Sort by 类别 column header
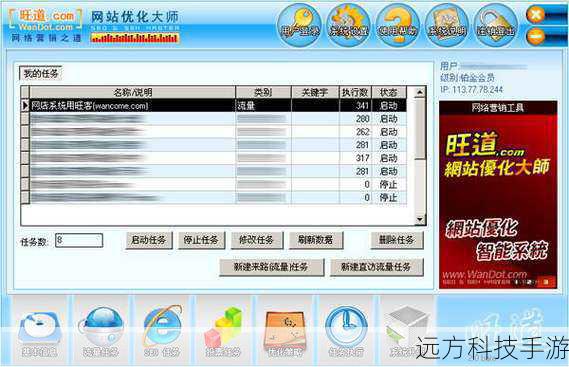569x367 pixels. click(263, 92)
